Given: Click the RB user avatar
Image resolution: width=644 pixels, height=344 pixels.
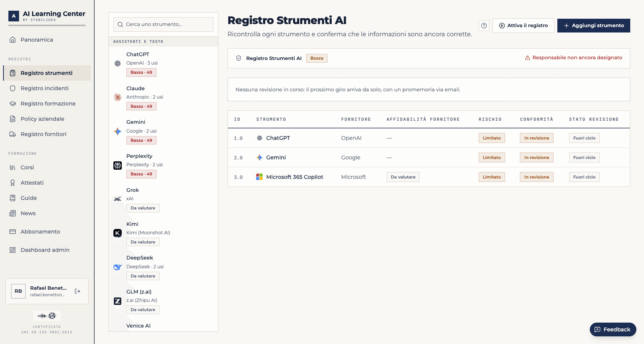Looking at the screenshot, I should (18, 291).
